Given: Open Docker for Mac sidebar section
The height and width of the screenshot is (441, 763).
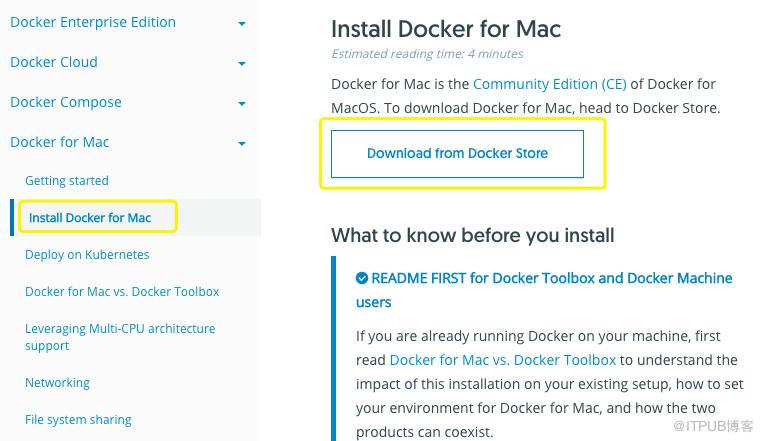Looking at the screenshot, I should coord(60,142).
